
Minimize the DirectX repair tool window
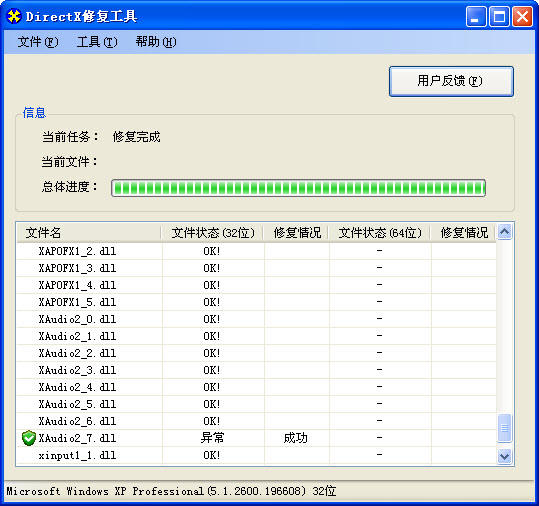tap(476, 16)
